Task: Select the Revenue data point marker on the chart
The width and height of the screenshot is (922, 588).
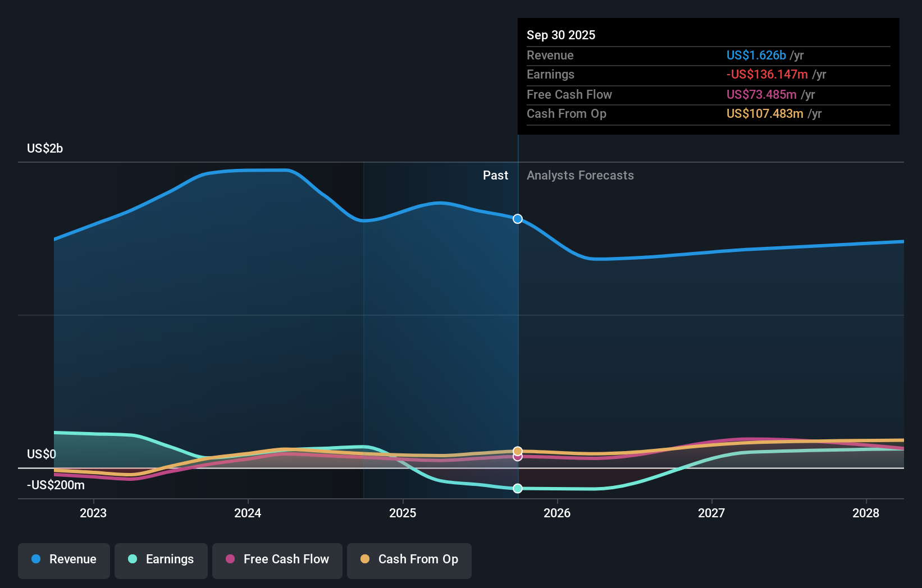Action: 517,219
